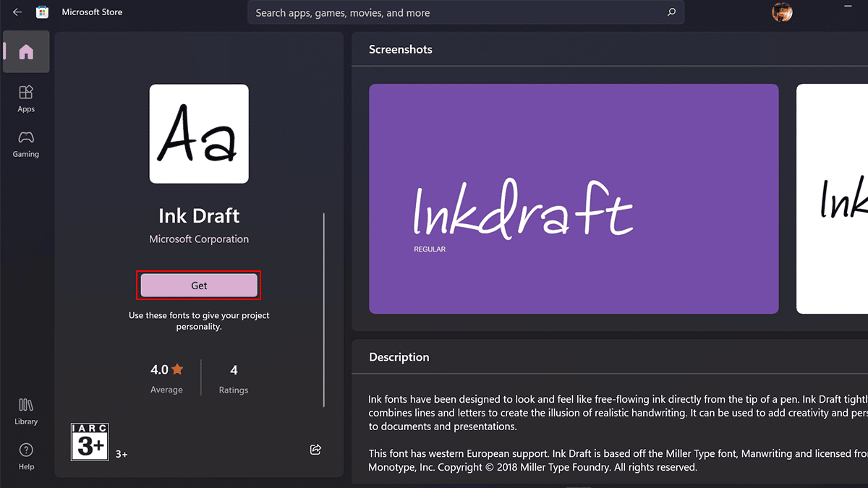The width and height of the screenshot is (868, 488).
Task: Click the Microsoft Store logo icon
Action: point(43,12)
